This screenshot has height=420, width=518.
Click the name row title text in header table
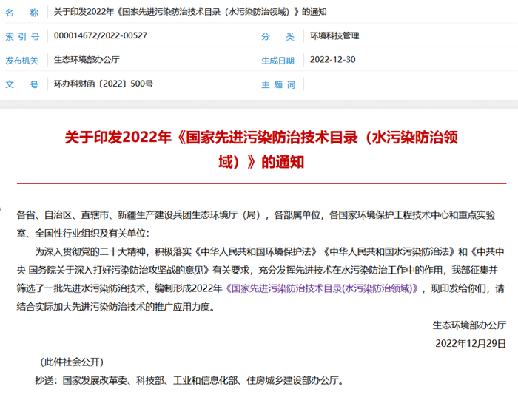tap(190, 12)
